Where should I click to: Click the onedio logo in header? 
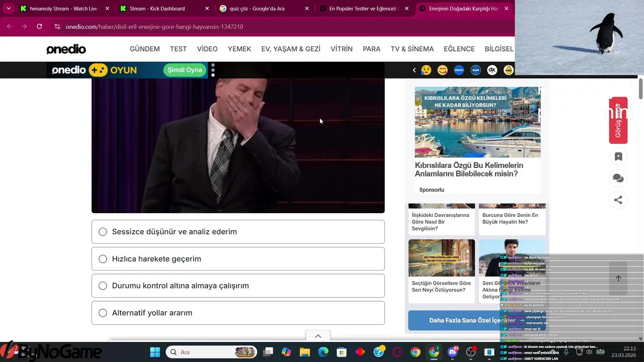(66, 49)
